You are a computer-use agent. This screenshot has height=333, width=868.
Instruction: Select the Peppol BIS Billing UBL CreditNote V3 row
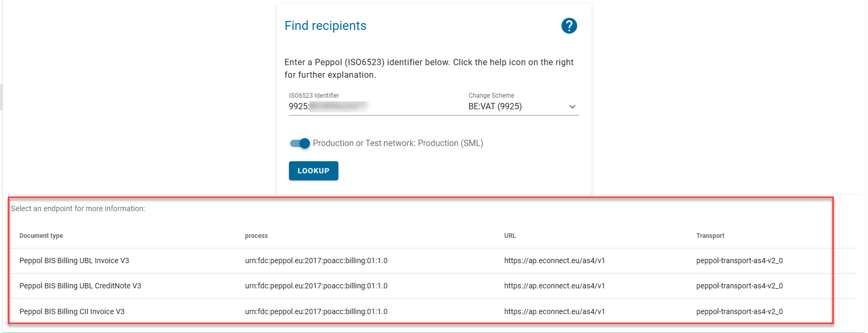pos(80,286)
